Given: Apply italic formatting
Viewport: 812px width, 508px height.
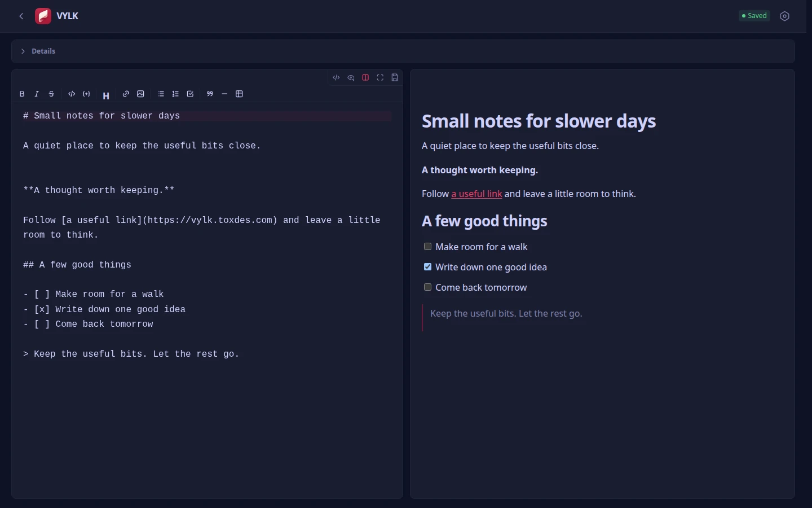Looking at the screenshot, I should [x=37, y=94].
